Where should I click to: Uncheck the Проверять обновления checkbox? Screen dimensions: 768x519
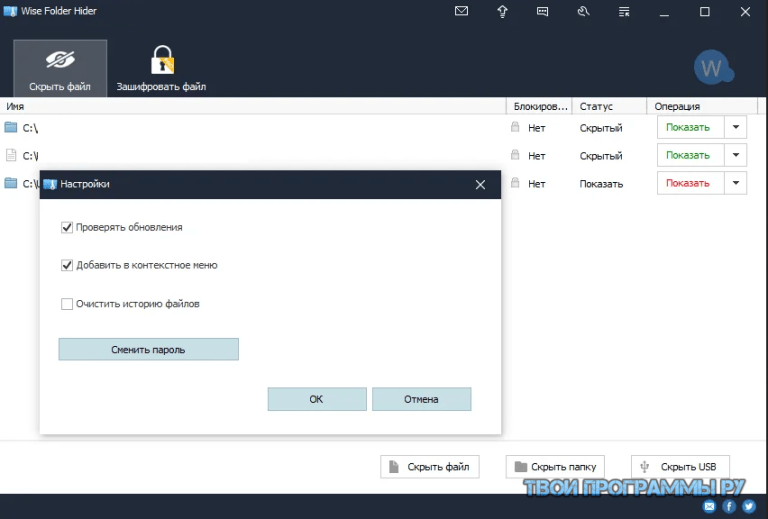pos(67,228)
